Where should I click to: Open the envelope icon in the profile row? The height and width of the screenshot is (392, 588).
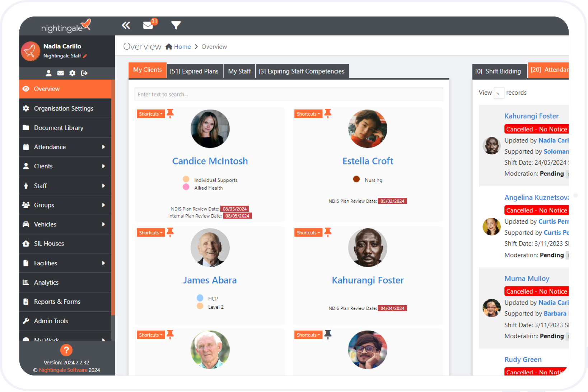pos(60,73)
